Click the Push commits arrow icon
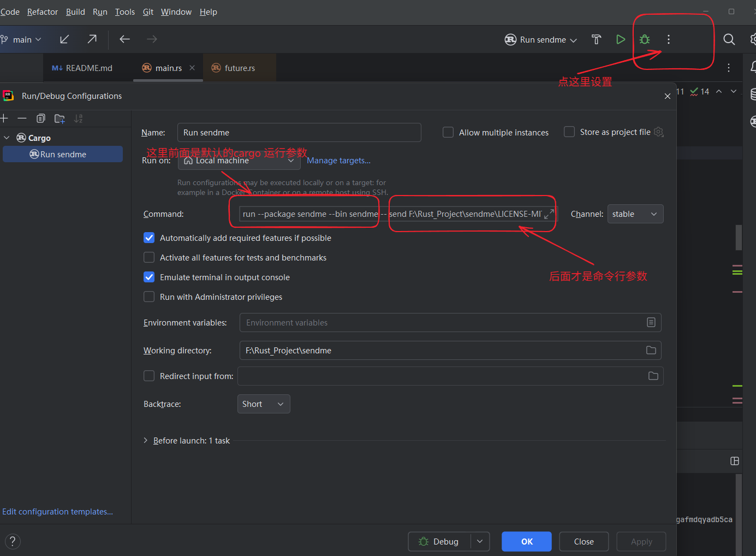756x556 pixels. click(92, 39)
